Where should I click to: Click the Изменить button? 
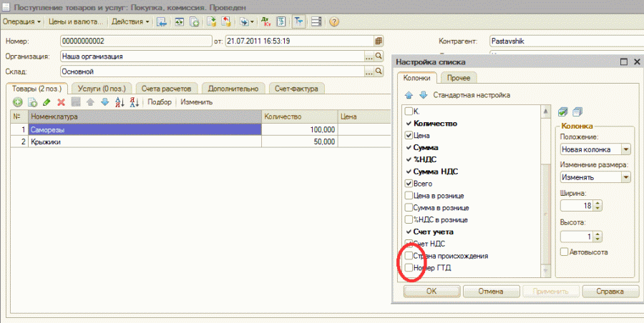click(196, 102)
